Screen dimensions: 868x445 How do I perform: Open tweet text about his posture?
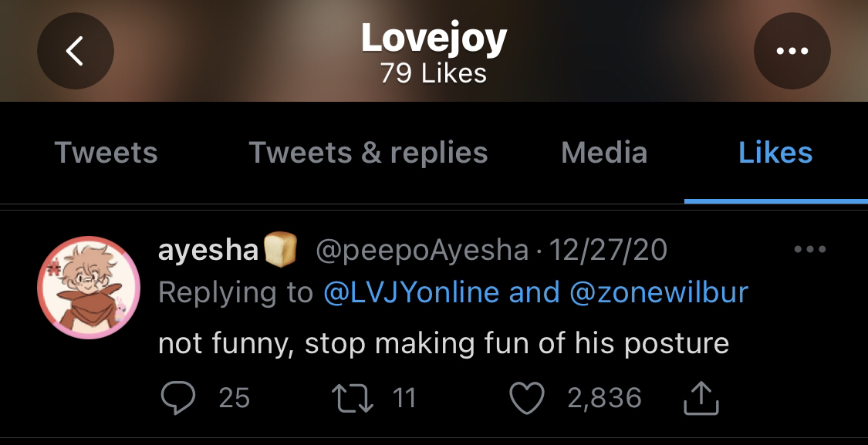(443, 342)
